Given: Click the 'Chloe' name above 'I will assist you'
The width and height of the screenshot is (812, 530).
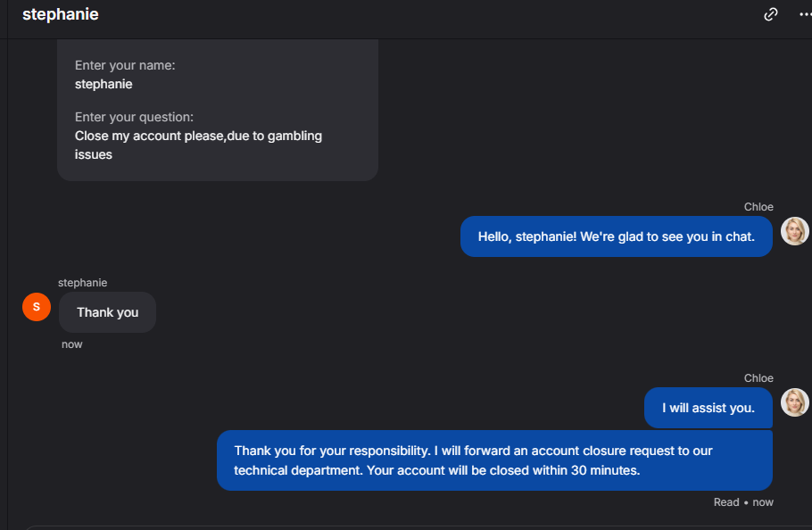Looking at the screenshot, I should [x=758, y=378].
